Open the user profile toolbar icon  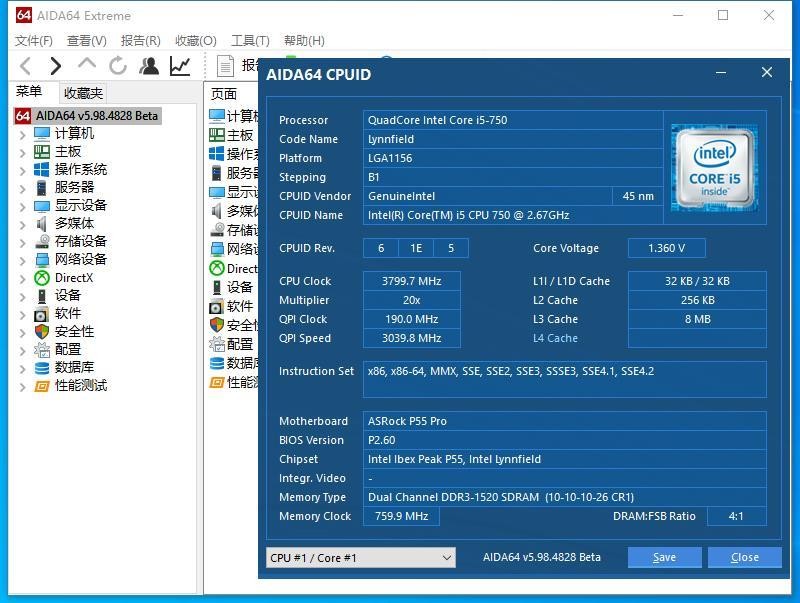(149, 66)
